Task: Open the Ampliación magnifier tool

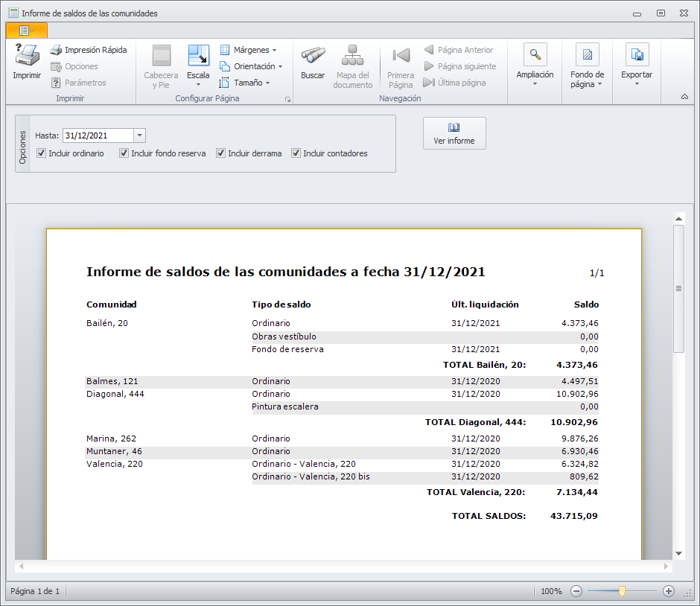Action: coord(535,55)
